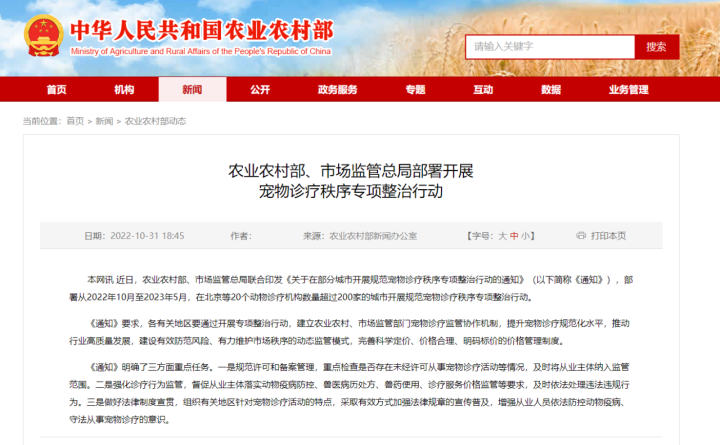Click the 作者 label in info bar
The image size is (720, 445).
coord(241,236)
